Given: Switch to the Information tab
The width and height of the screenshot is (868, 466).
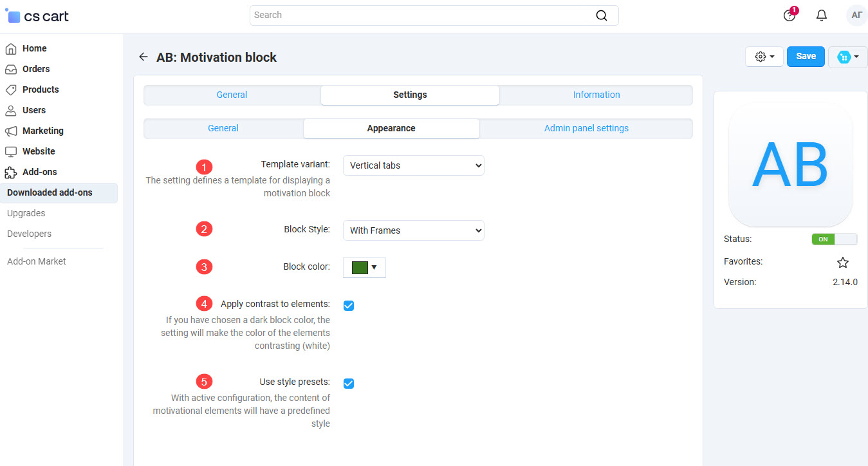Looking at the screenshot, I should pos(596,95).
